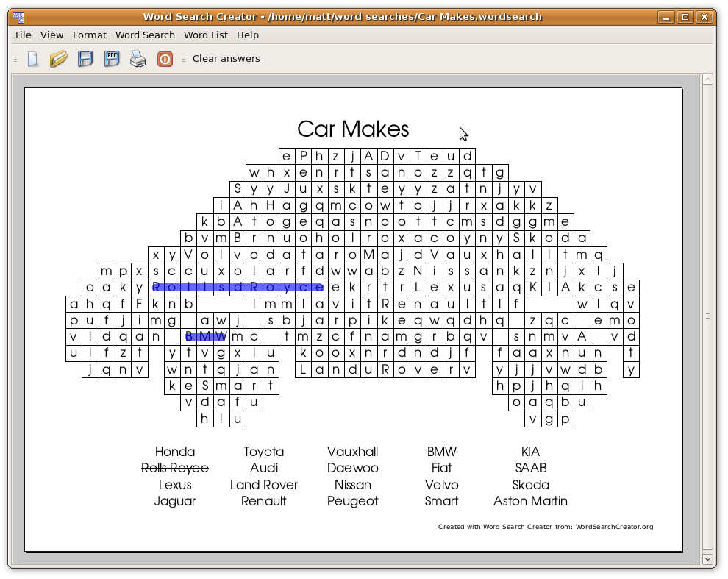Click the application icon in title bar
Screen dimensions: 728x579
point(18,17)
